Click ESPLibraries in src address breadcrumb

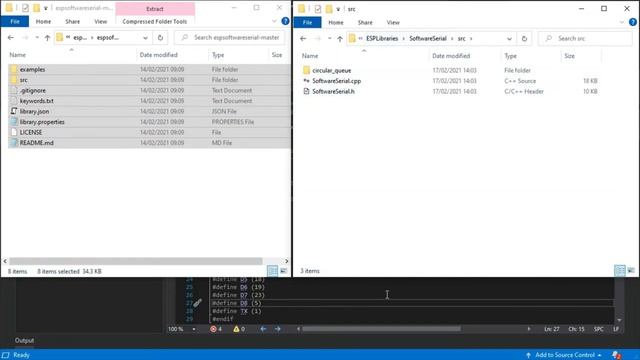click(x=382, y=38)
